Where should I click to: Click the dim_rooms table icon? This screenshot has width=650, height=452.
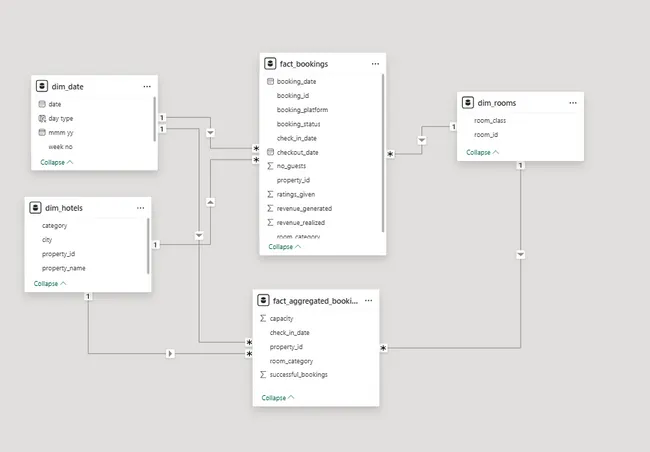(468, 102)
